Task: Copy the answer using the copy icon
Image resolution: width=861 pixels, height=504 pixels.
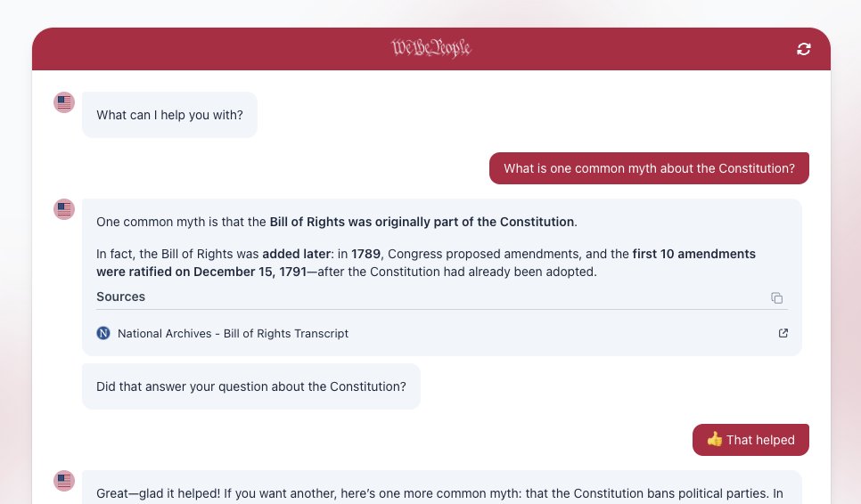Action: [776, 297]
